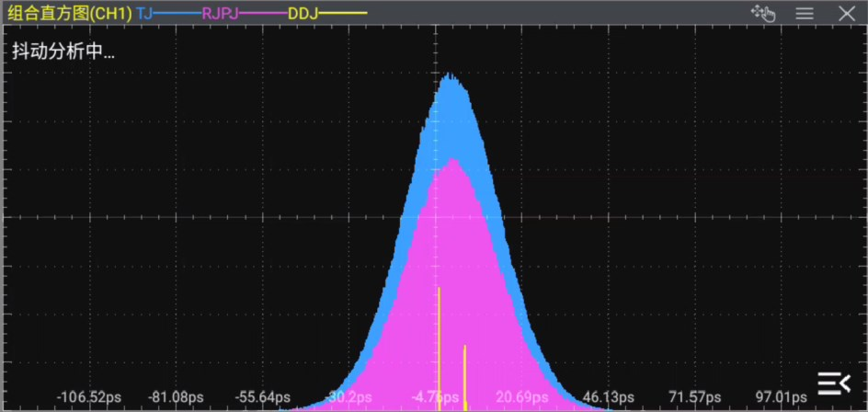Click the 71.57ps axis label
The image size is (868, 412).
point(695,397)
